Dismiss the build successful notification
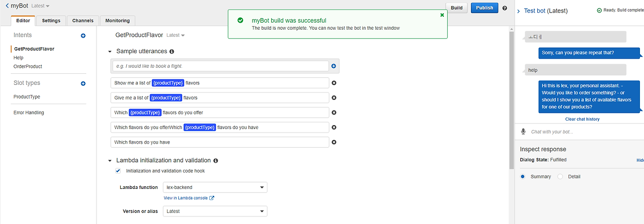644x224 pixels. point(442,15)
